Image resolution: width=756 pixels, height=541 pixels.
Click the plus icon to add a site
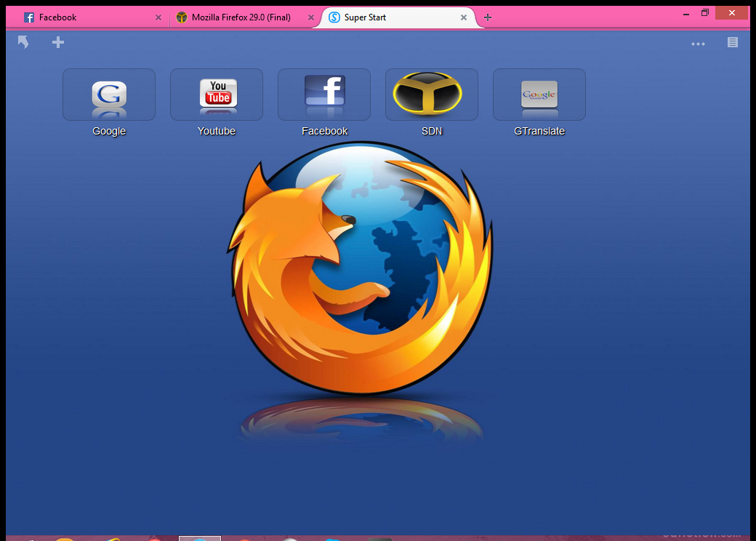click(x=58, y=43)
